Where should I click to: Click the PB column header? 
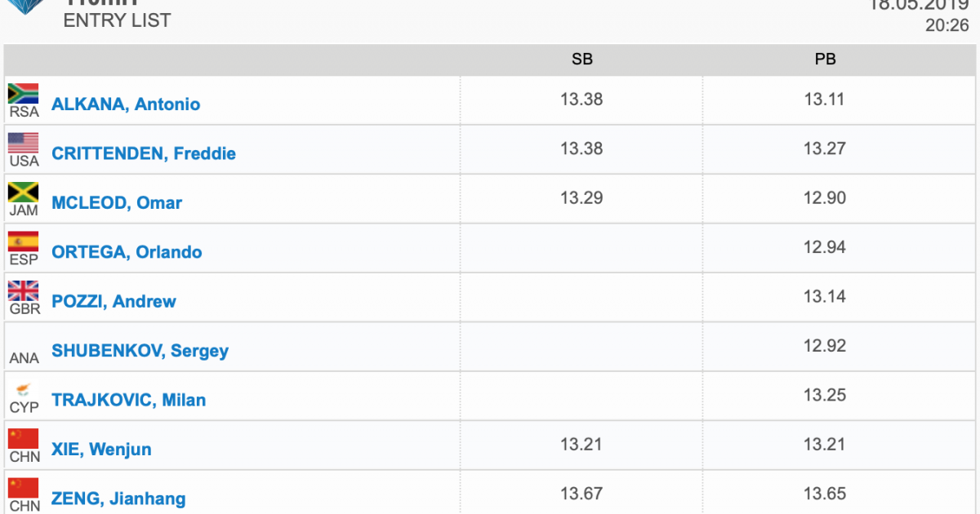pyautogui.click(x=826, y=59)
